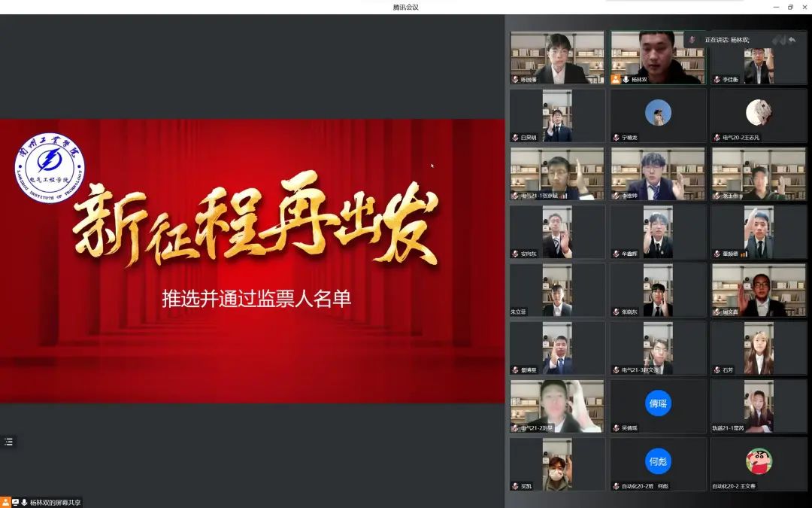Click the shared slide titled 新征程再出发
812x508 pixels.
pos(252,260)
